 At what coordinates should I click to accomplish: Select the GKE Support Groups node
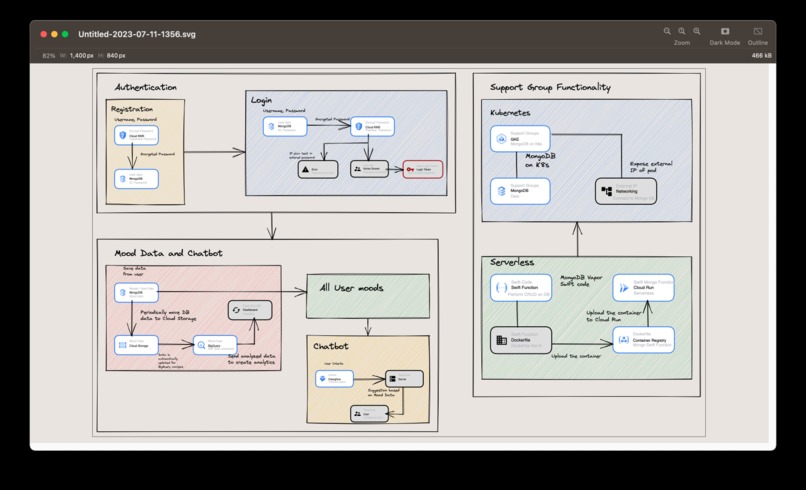coord(520,139)
